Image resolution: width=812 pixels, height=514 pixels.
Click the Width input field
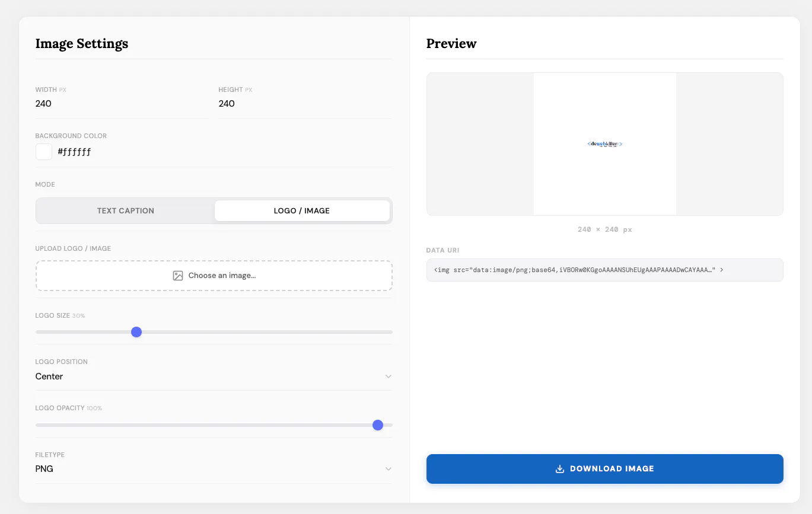point(122,104)
